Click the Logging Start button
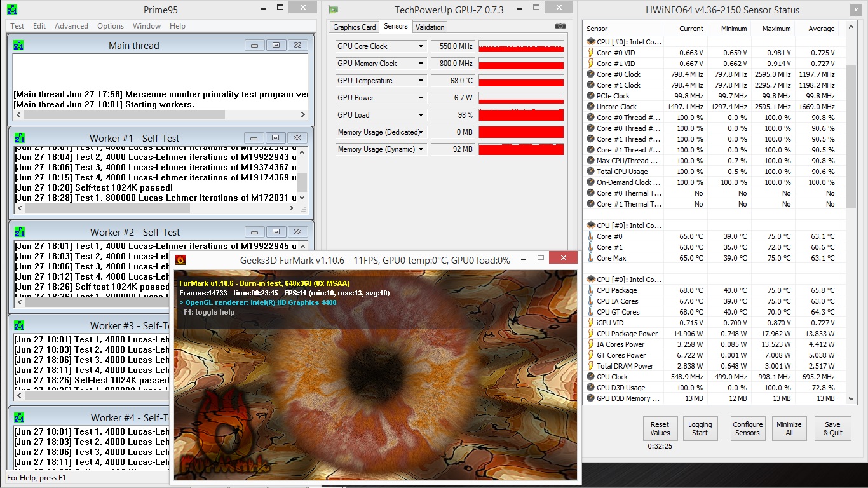This screenshot has height=488, width=868. [700, 428]
